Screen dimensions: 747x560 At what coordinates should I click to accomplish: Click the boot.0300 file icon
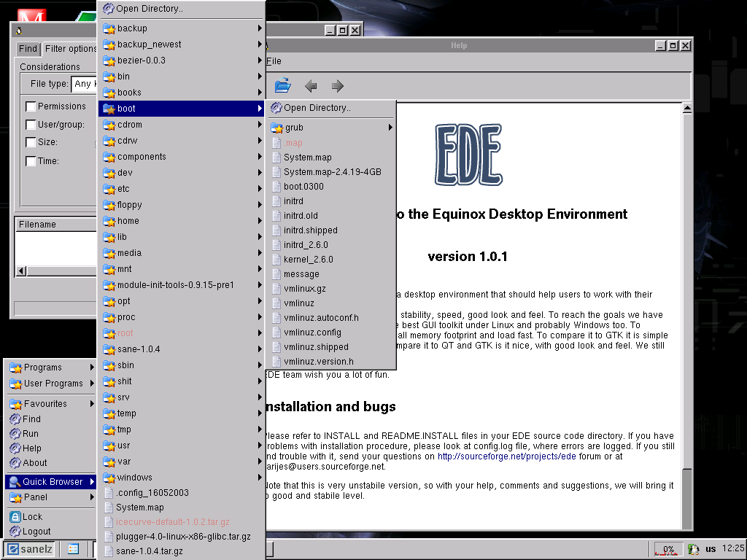(x=276, y=187)
